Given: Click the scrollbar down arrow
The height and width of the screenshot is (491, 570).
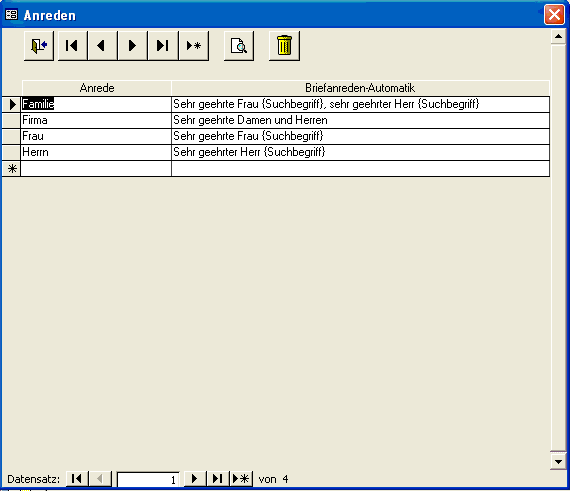Looking at the screenshot, I should point(558,462).
